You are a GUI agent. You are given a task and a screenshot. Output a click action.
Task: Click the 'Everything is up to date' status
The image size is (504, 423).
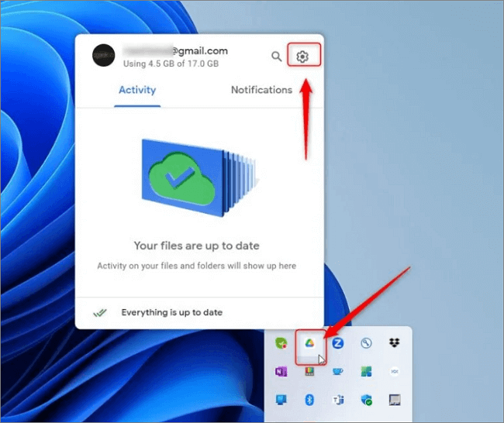pyautogui.click(x=172, y=312)
